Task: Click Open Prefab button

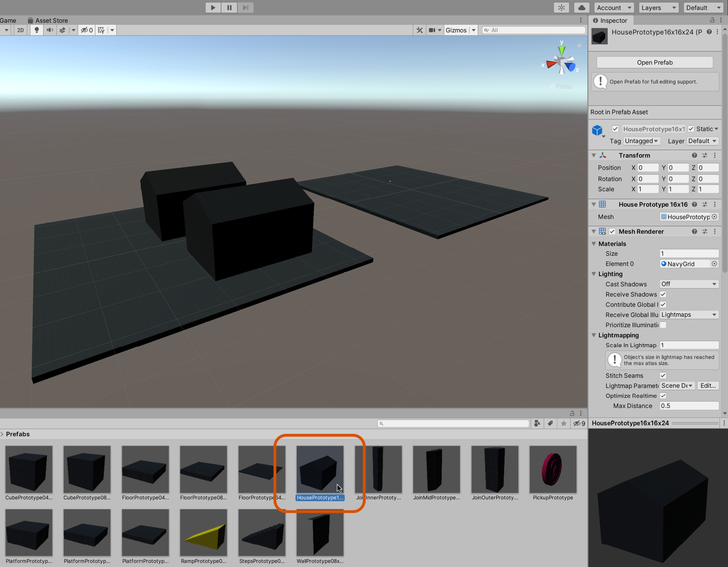Action: click(x=655, y=62)
